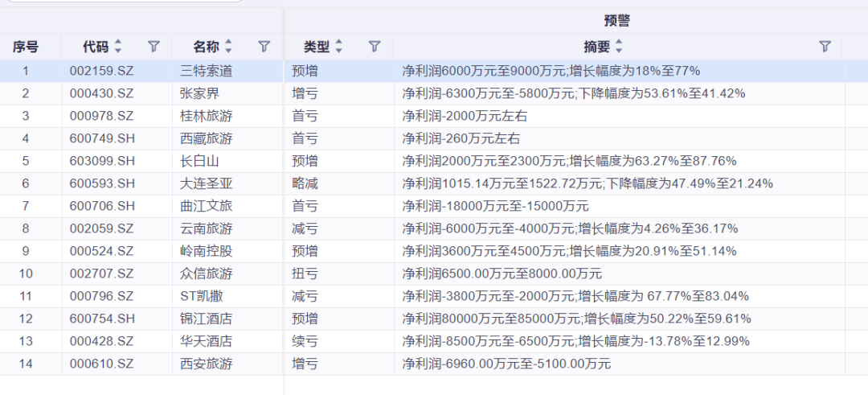
Task: Select stock code 000610.SZ
Action: (x=102, y=364)
